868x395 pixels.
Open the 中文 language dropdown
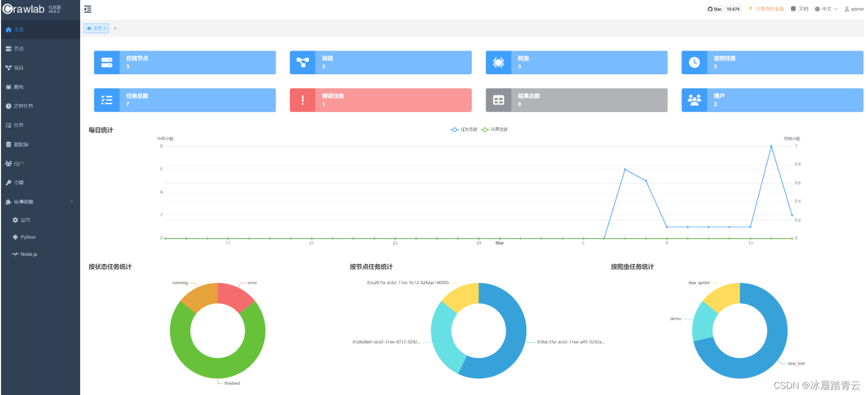click(x=826, y=9)
